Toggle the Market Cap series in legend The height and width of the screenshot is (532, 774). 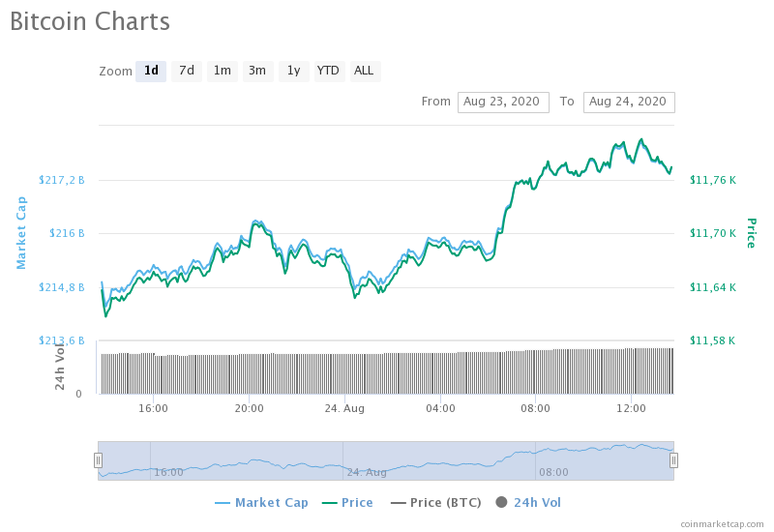pos(261,503)
